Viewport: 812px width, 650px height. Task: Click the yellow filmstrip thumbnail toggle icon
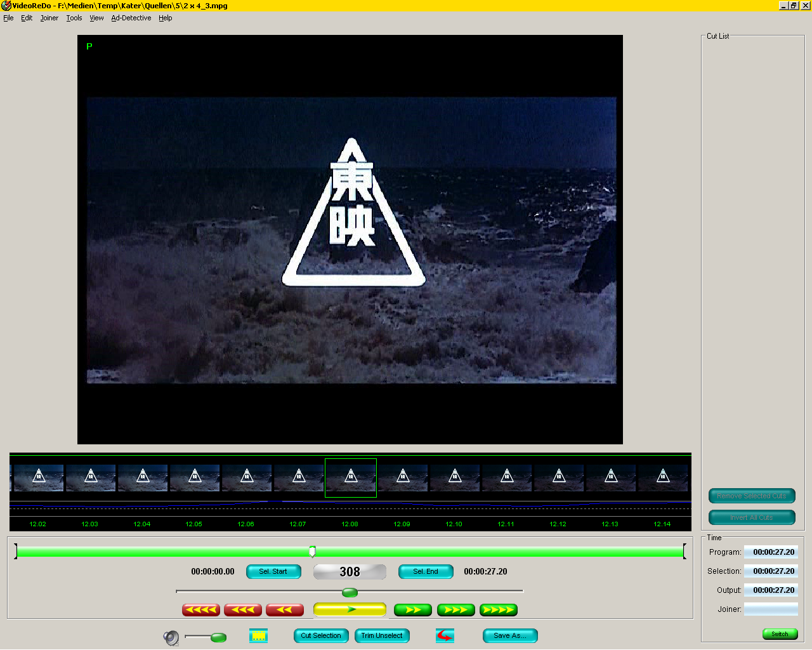click(x=258, y=635)
